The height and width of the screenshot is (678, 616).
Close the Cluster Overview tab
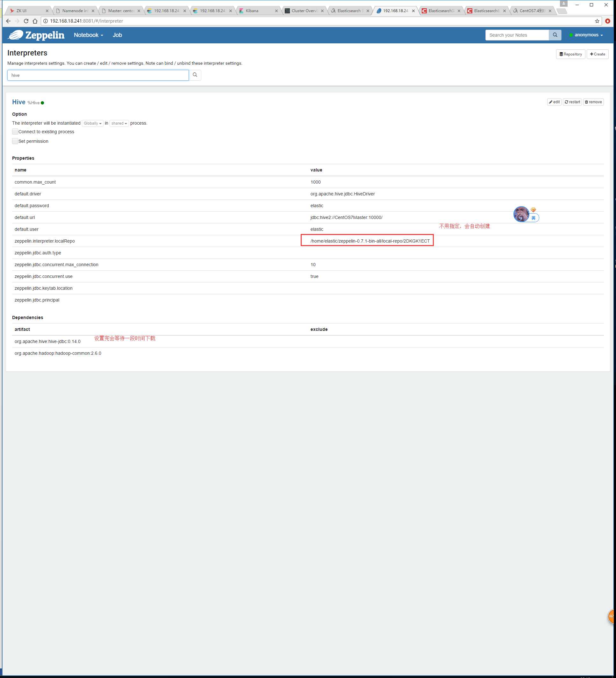322,11
